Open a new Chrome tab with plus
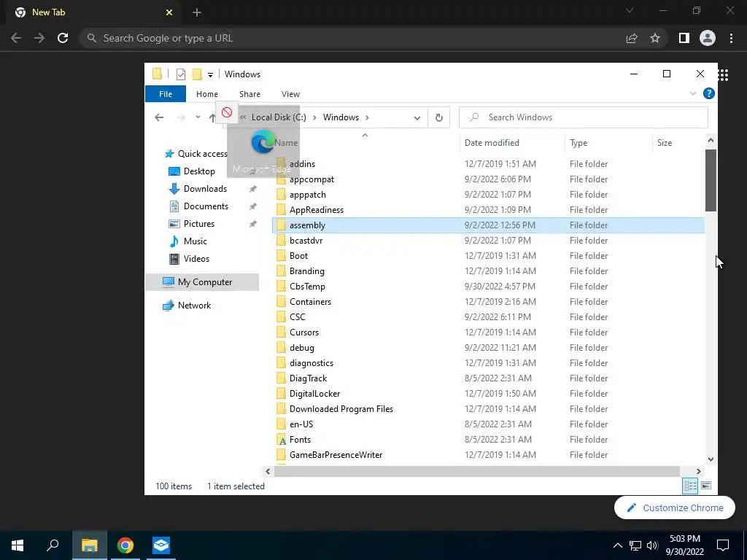Screen dimensions: 747x560 pos(197,12)
